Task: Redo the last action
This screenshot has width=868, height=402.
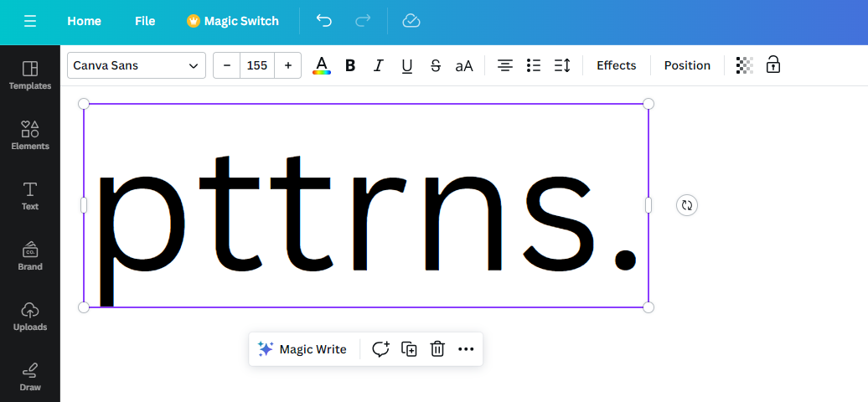Action: [x=363, y=21]
